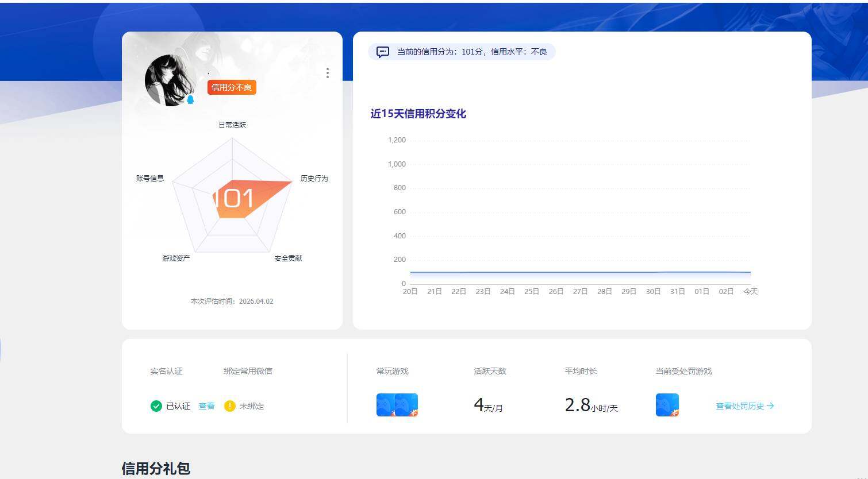This screenshot has height=479, width=868.
Task: Click the 查看 link next to 已认证
Action: pyautogui.click(x=206, y=406)
